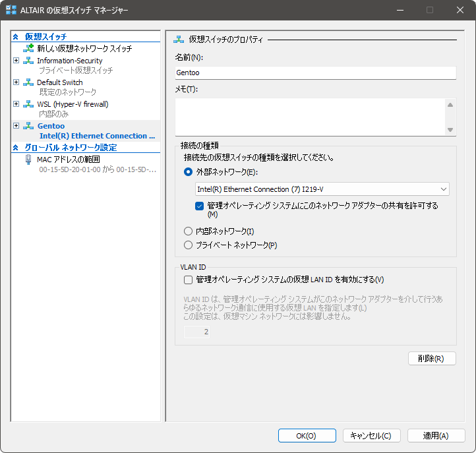Click the 削除(R) button
Viewport: 476px width, 453px height.
point(432,359)
